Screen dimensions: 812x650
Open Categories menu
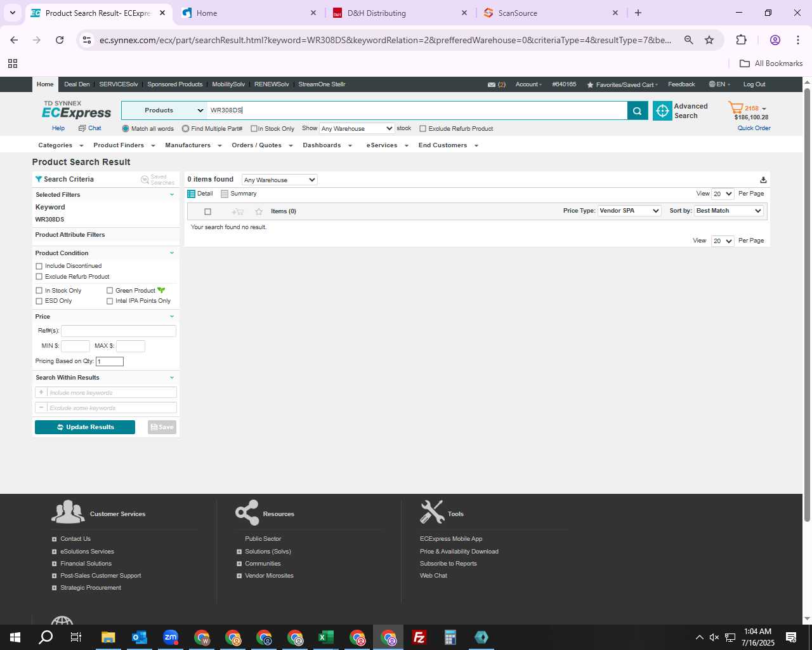[60, 145]
